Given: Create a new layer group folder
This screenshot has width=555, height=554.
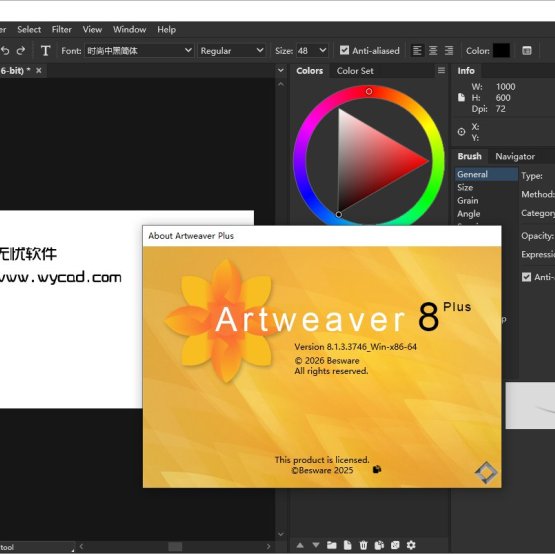Looking at the screenshot, I should click(332, 545).
